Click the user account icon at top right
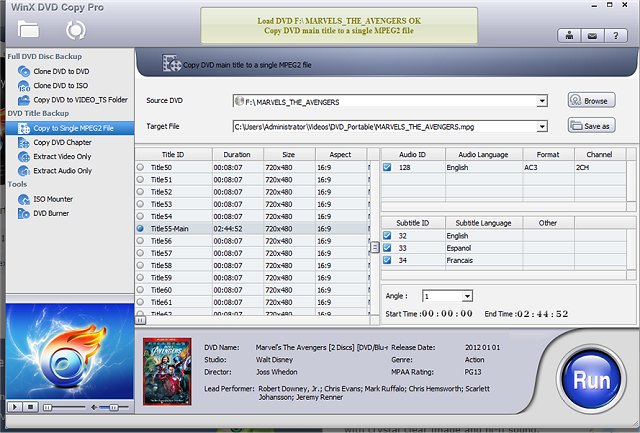640x433 pixels. click(x=569, y=36)
